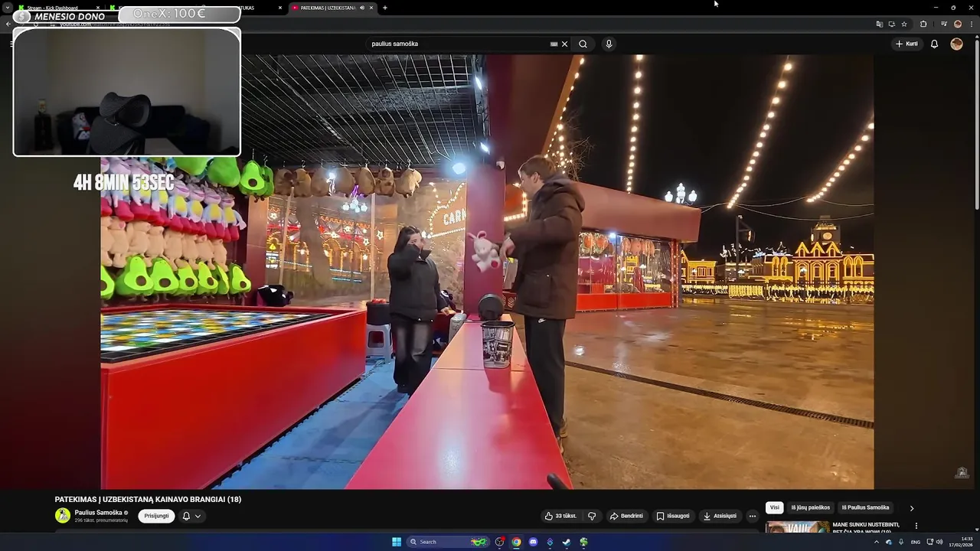Show hidden tray icons chevron
Viewport: 980px width, 551px height.
click(x=877, y=542)
